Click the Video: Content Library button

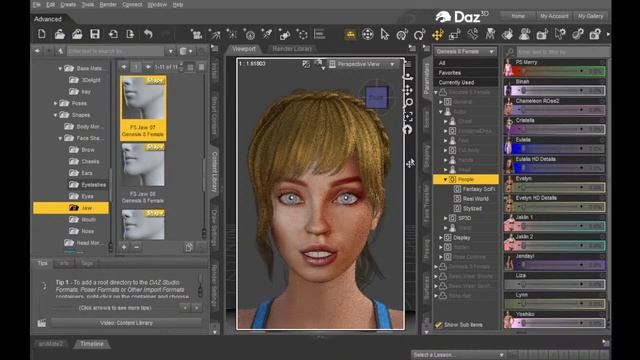(126, 323)
